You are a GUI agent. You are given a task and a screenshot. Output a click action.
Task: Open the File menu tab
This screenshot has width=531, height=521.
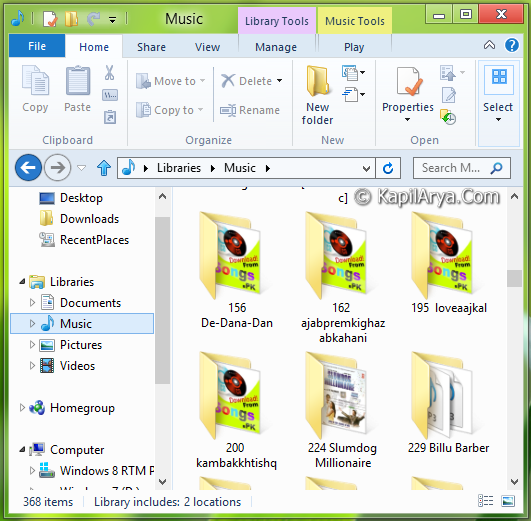pyautogui.click(x=37, y=46)
